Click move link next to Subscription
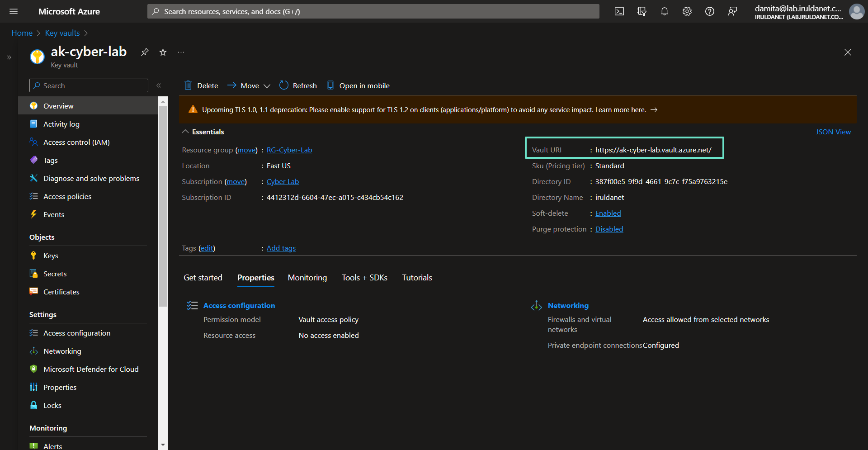 [x=236, y=182]
